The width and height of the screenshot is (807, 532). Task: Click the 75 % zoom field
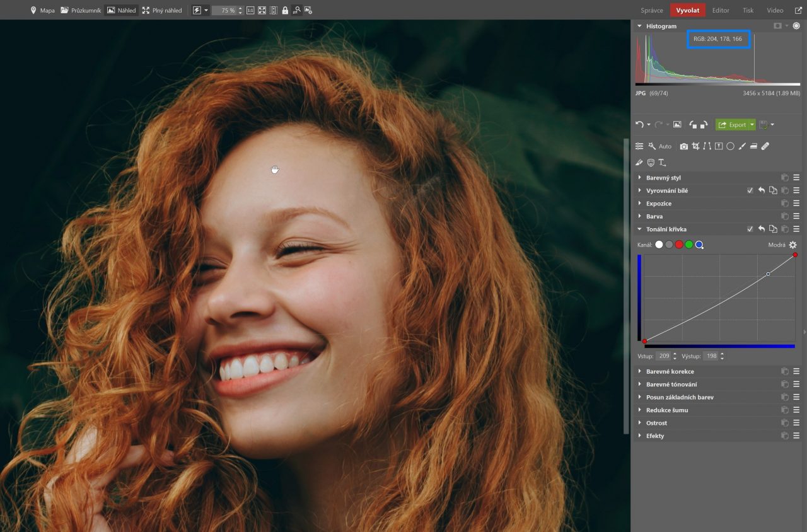(225, 11)
